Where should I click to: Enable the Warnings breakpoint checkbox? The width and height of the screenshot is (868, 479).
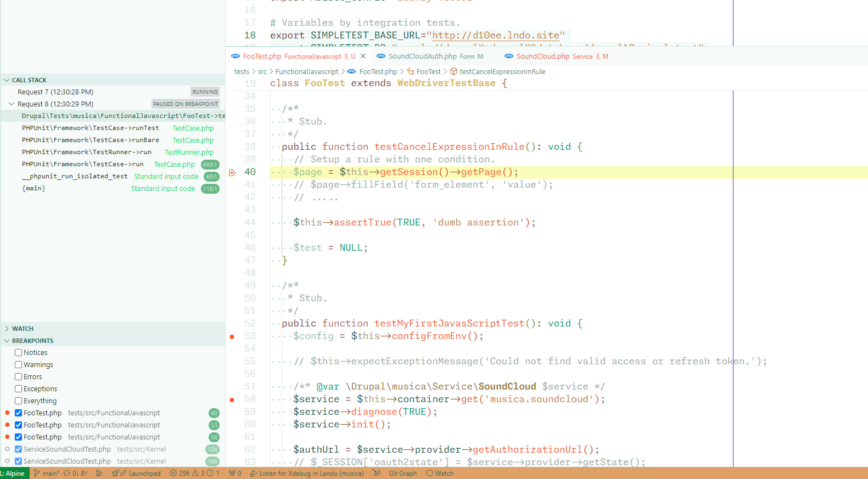point(19,365)
